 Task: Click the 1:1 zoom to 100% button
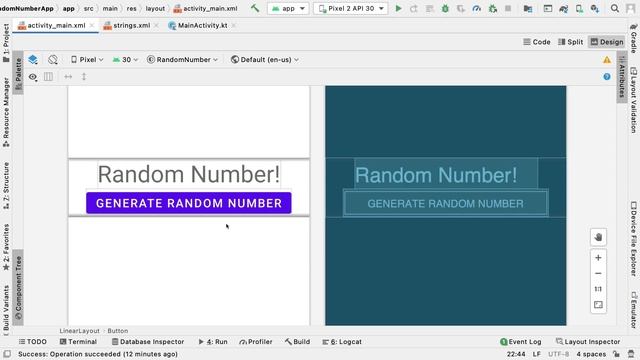click(598, 289)
